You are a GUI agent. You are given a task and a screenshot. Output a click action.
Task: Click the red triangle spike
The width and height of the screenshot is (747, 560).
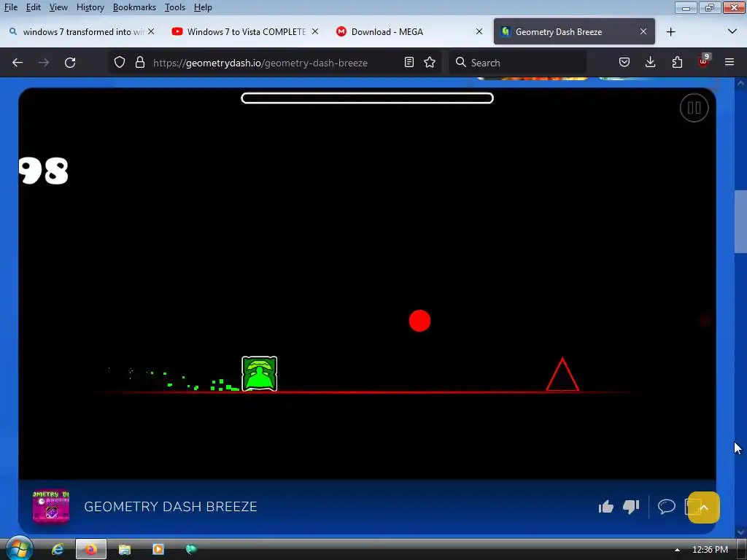click(562, 375)
